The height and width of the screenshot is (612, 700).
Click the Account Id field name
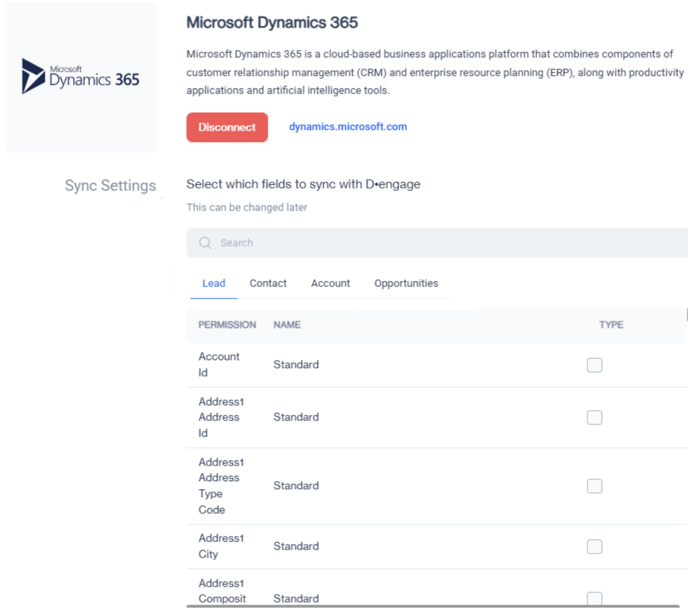219,364
